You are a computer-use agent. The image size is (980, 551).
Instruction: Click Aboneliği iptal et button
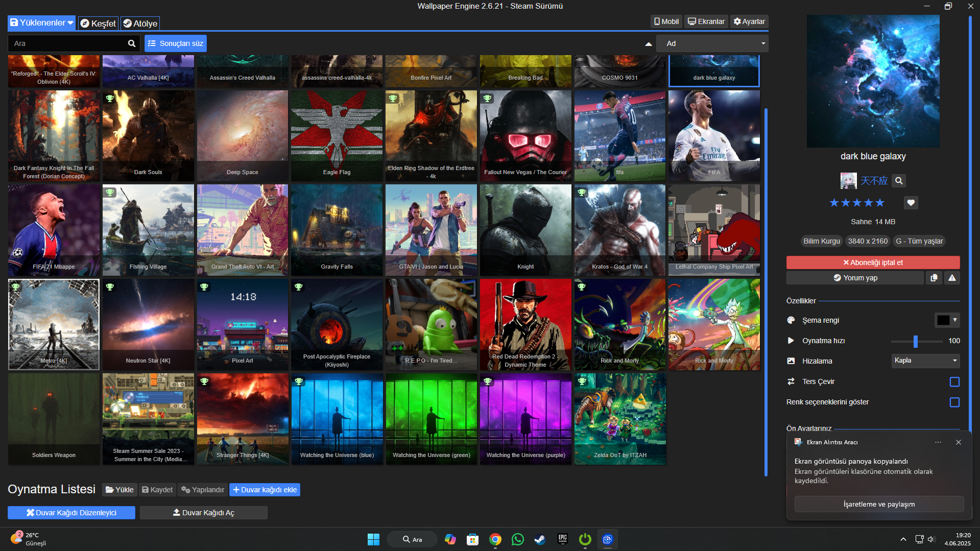[x=872, y=262]
